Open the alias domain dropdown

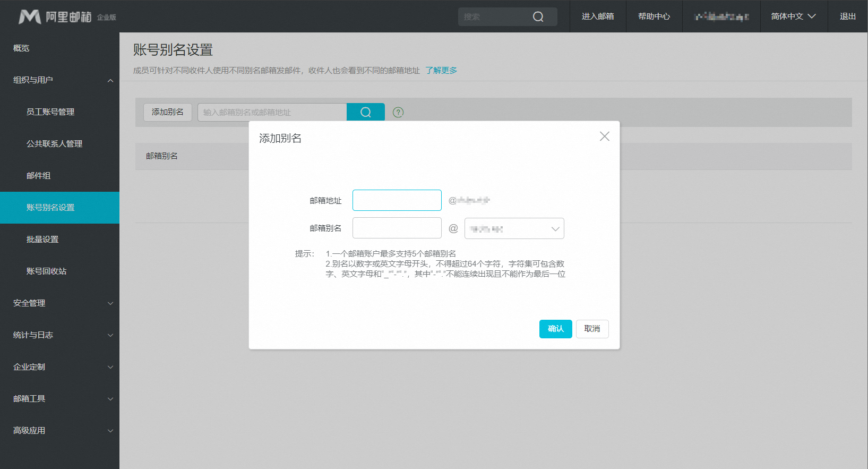click(514, 229)
